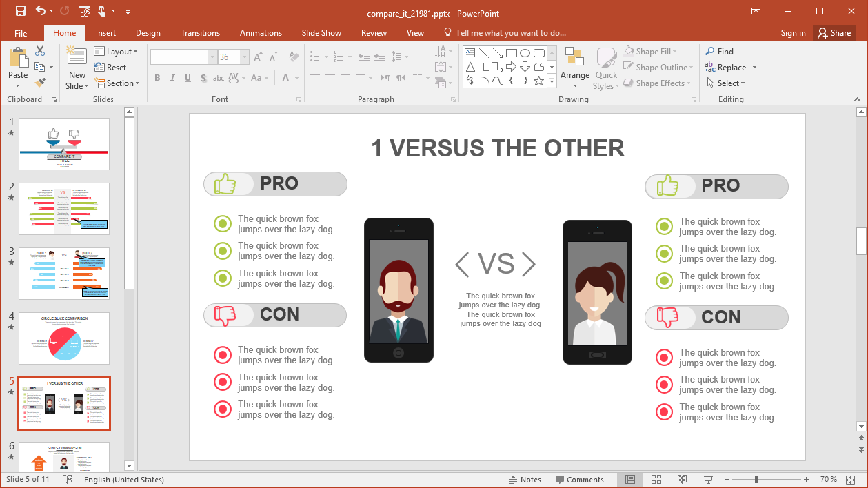Open the Transitions tab
This screenshot has width=868, height=488.
click(200, 33)
